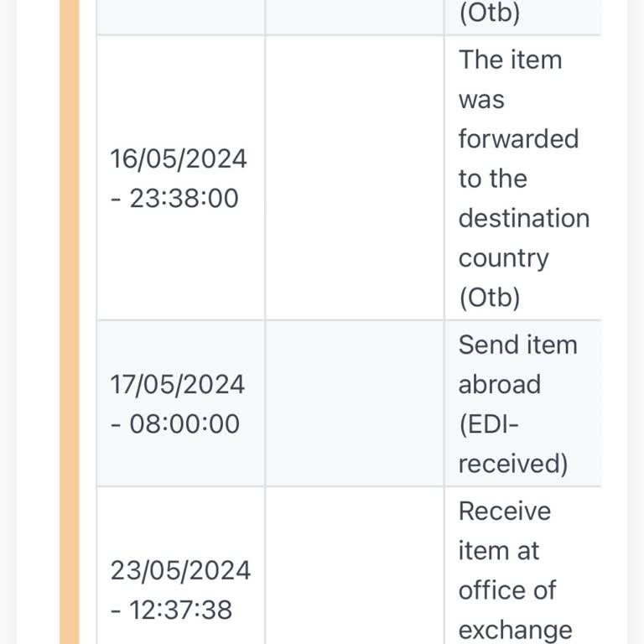Click the '(Otb)' text in top row

pos(490,13)
